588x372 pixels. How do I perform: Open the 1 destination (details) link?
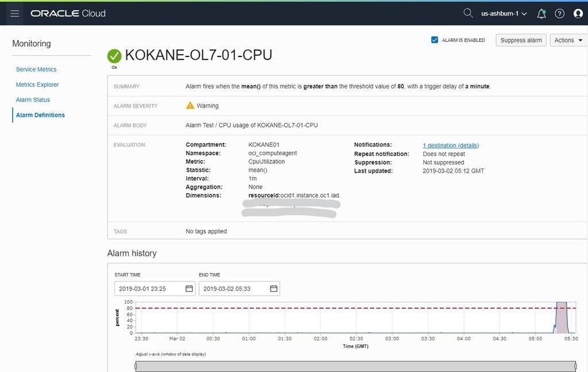[x=451, y=145]
